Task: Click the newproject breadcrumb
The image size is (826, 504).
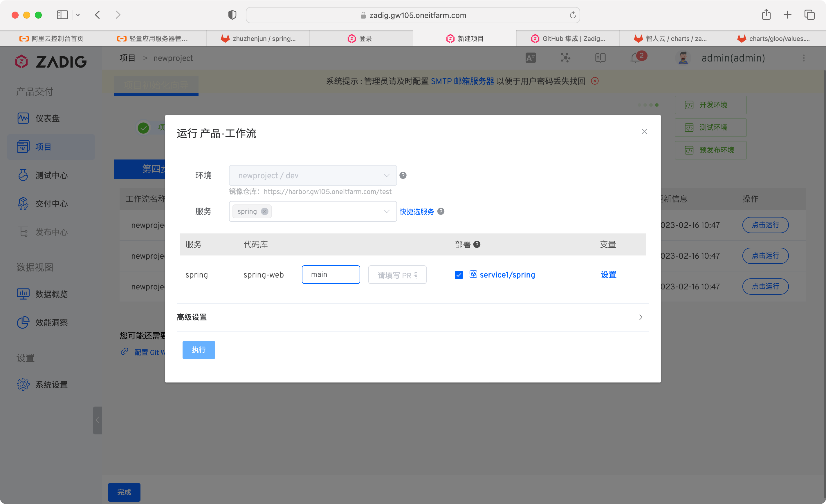Action: point(173,58)
